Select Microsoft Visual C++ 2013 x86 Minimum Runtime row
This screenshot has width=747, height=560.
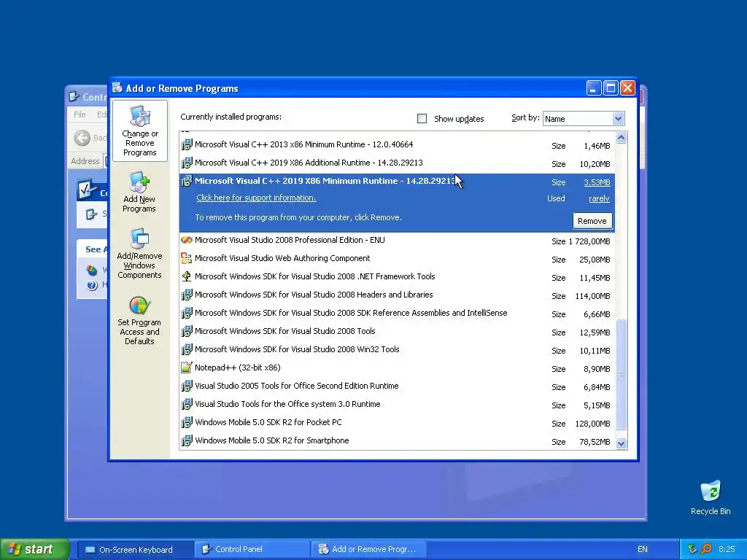[x=397, y=145]
